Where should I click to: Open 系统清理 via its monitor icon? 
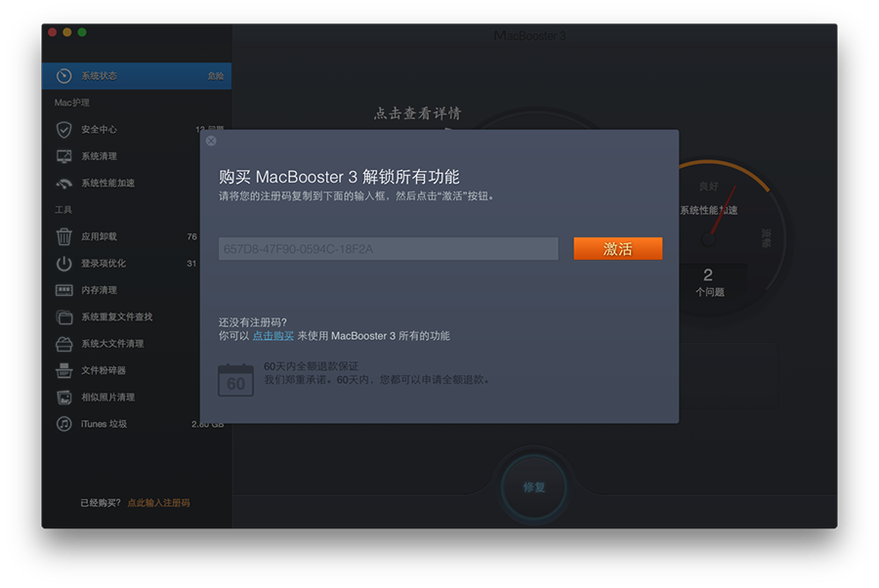[x=63, y=156]
